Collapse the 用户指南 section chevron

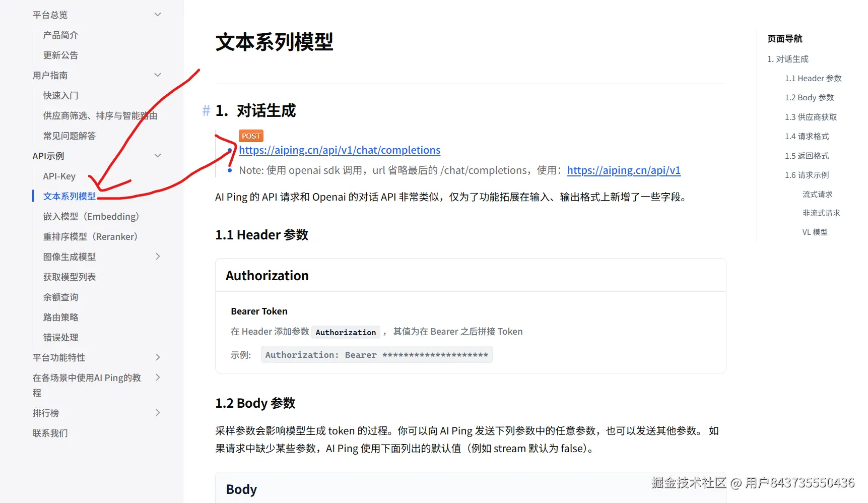tap(158, 75)
